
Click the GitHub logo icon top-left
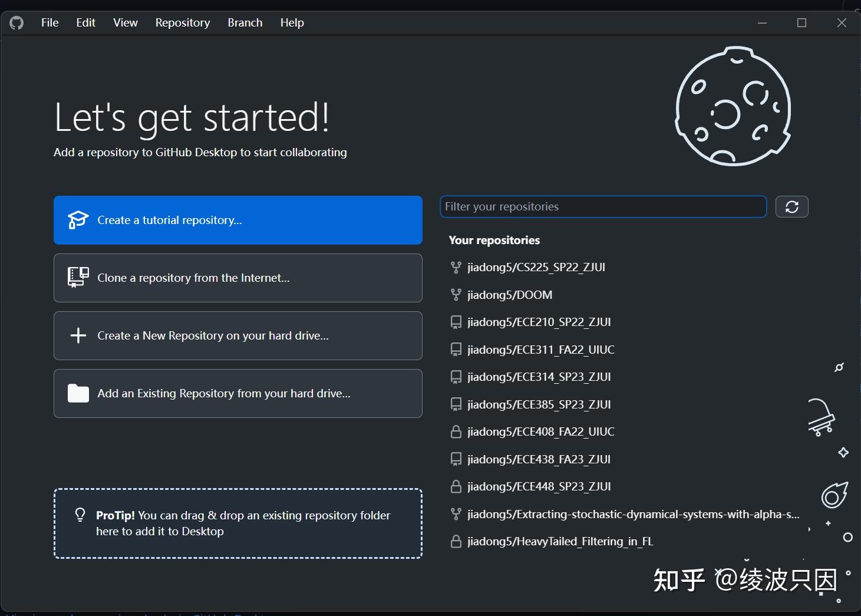tap(17, 22)
